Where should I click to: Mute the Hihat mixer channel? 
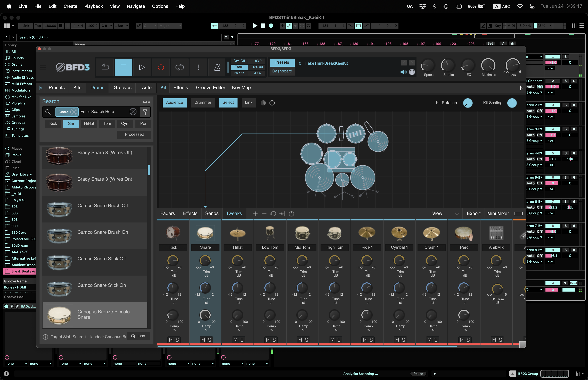(x=235, y=340)
